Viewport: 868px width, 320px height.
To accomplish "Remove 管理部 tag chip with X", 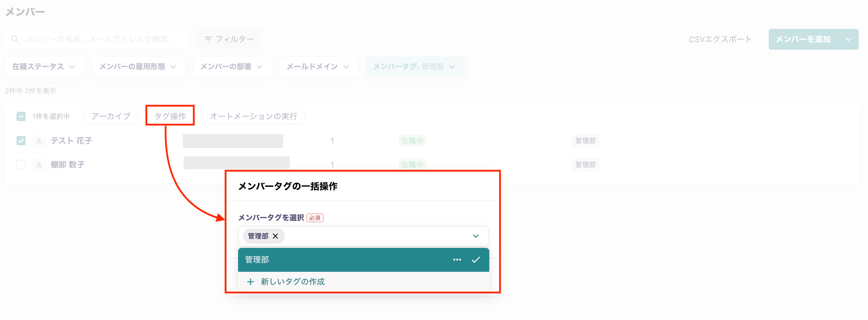I will [275, 236].
